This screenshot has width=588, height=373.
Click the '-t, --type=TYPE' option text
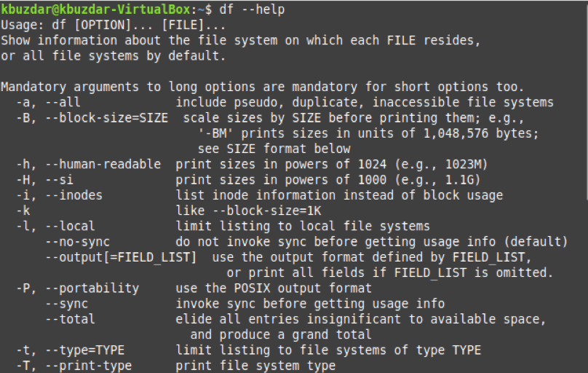[70, 350]
